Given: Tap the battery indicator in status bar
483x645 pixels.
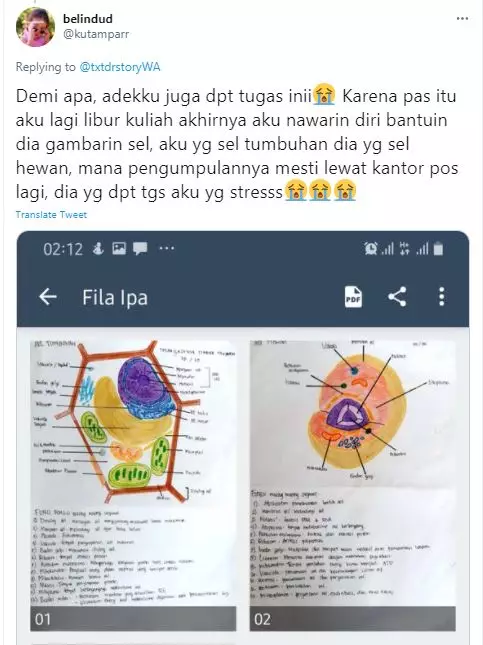Looking at the screenshot, I should [x=439, y=249].
